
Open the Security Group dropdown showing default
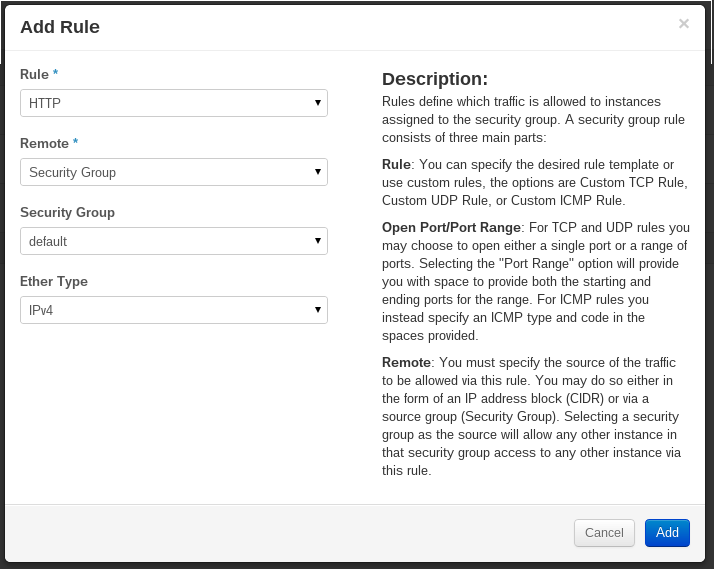coord(174,241)
